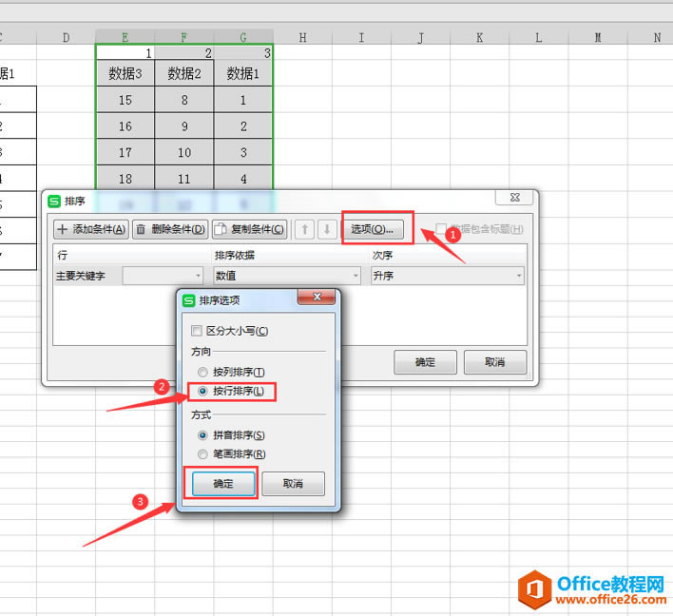Click cell containing 数据3

(x=125, y=73)
